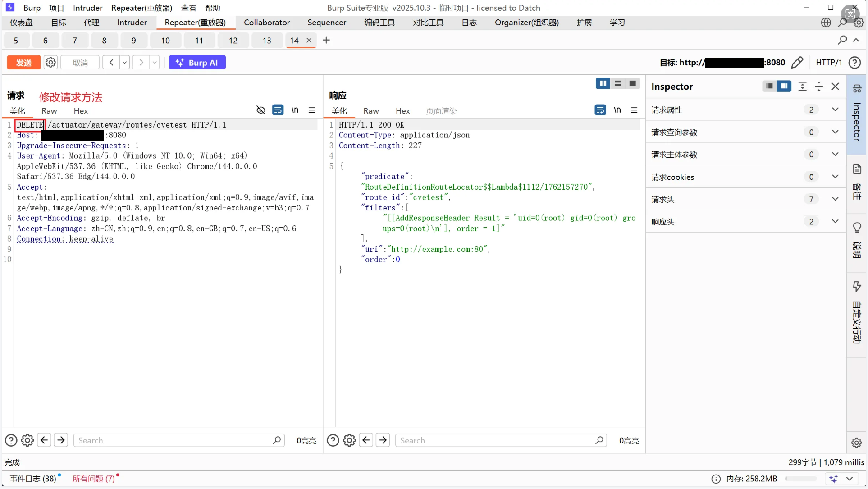Switch response view to 页面渲染 render
The height and width of the screenshot is (489, 868).
click(442, 111)
